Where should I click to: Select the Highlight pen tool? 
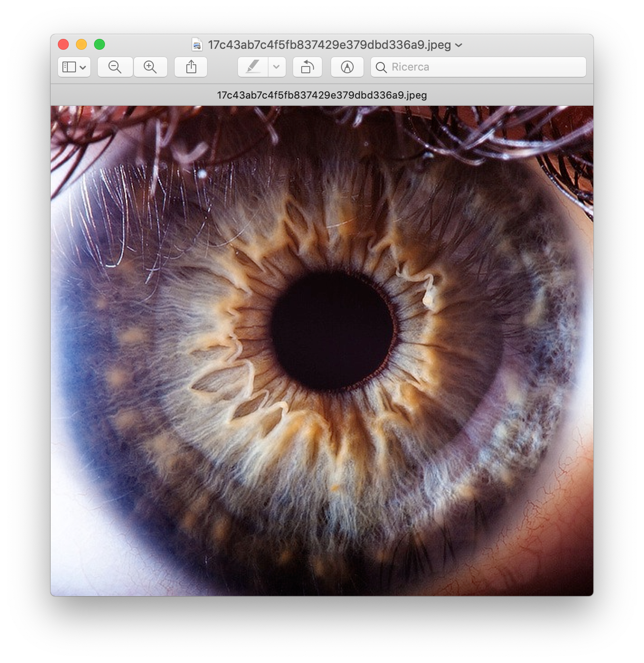(x=253, y=67)
